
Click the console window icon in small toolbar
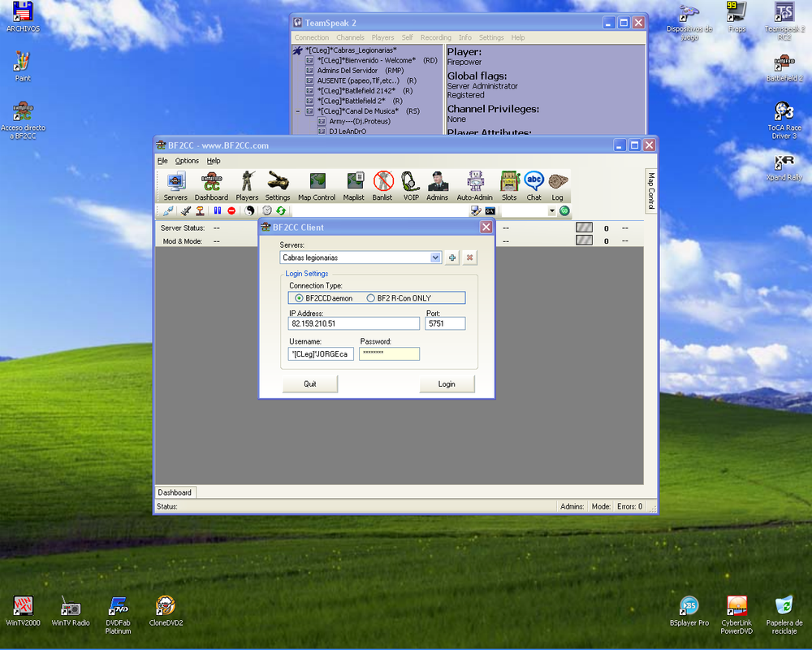pyautogui.click(x=490, y=211)
